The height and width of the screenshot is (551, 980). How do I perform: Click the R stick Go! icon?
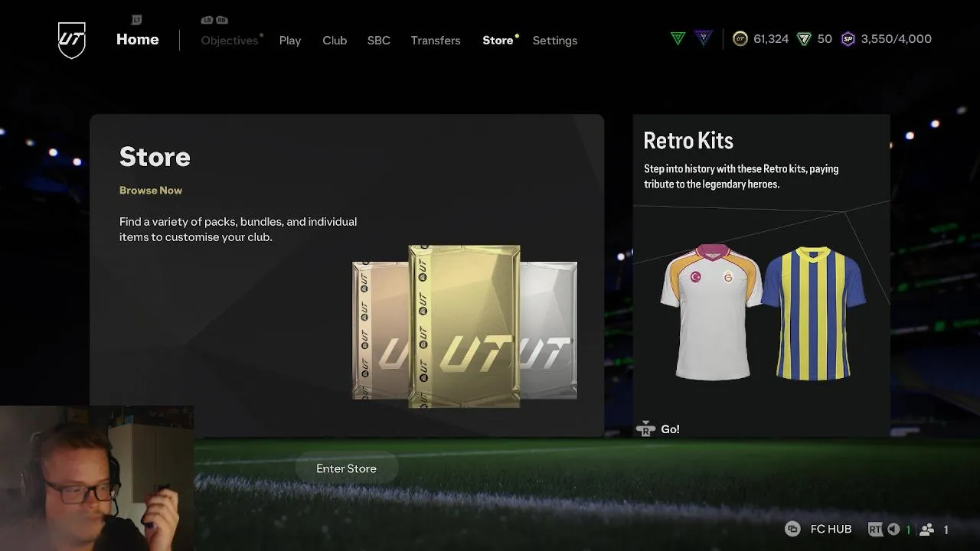pos(645,429)
